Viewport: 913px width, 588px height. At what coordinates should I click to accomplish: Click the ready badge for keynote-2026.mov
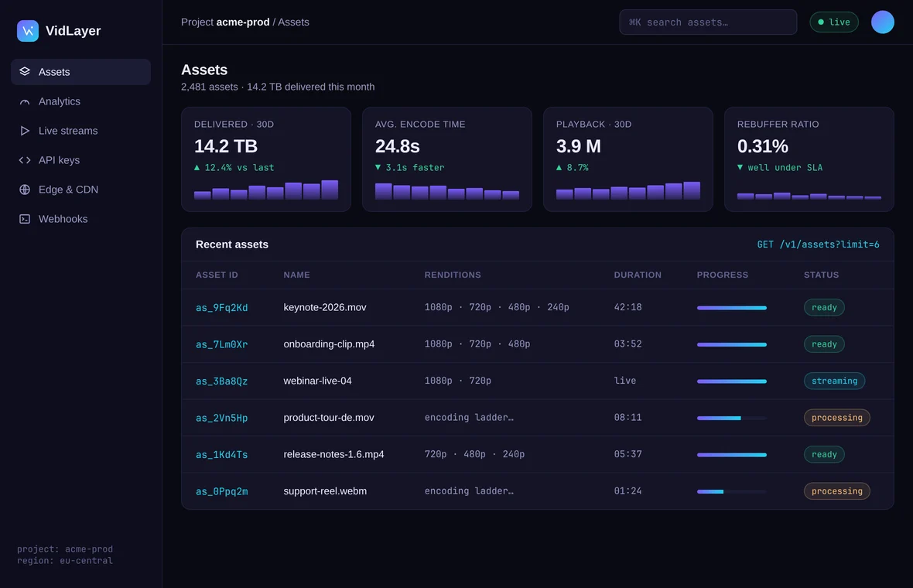pyautogui.click(x=824, y=307)
